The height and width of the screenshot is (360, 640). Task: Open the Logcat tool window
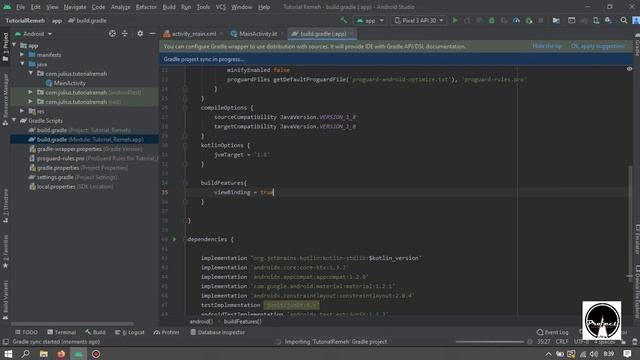click(130, 332)
